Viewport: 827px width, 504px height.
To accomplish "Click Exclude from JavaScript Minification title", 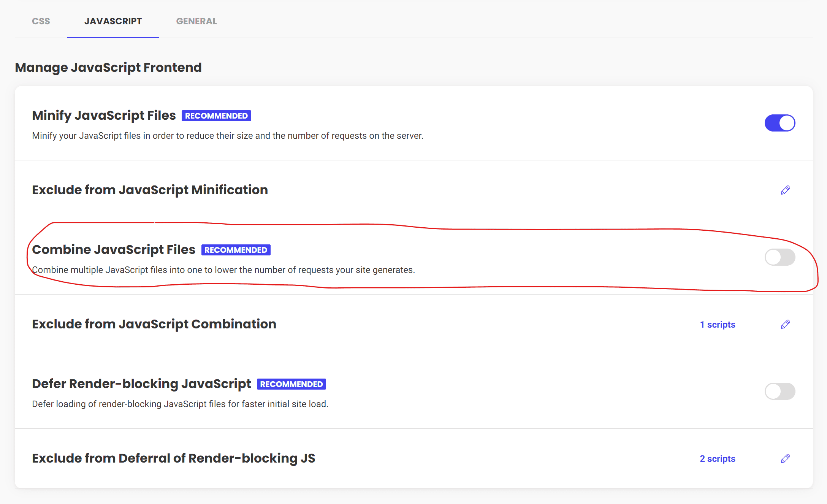I will 150,190.
